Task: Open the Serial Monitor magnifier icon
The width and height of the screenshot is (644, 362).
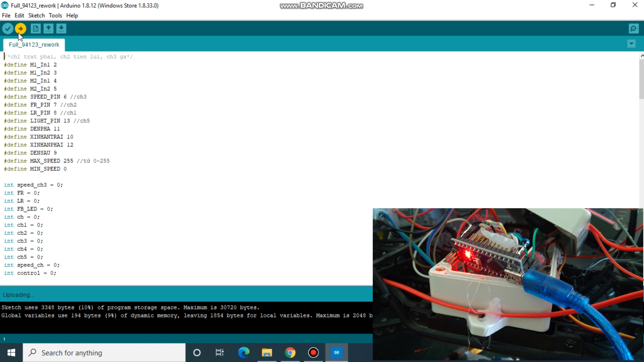Action: (x=633, y=28)
